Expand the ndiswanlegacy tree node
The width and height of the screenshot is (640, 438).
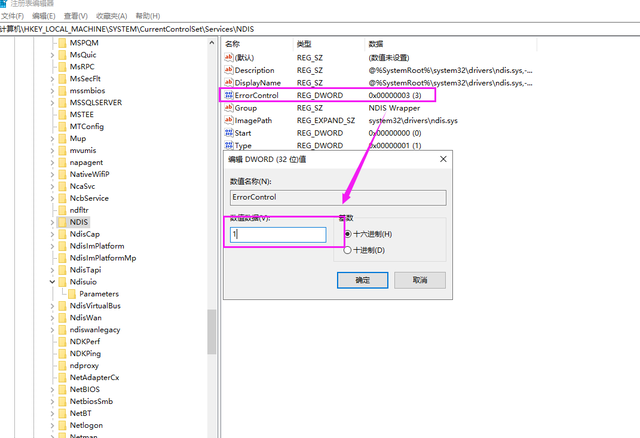[52, 330]
